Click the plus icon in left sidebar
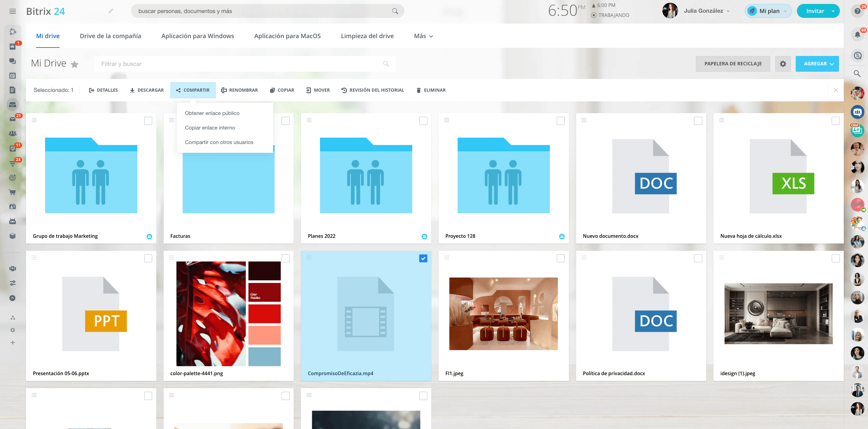Image resolution: width=868 pixels, height=429 pixels. click(x=12, y=343)
